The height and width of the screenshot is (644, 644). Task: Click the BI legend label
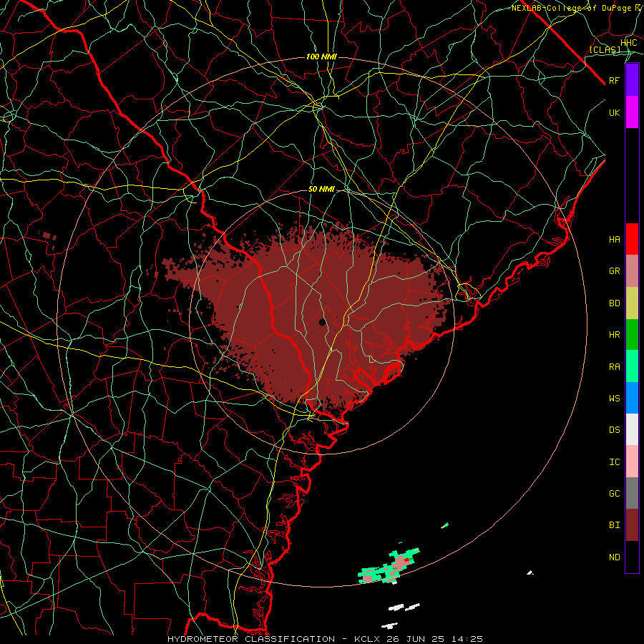tap(615, 525)
